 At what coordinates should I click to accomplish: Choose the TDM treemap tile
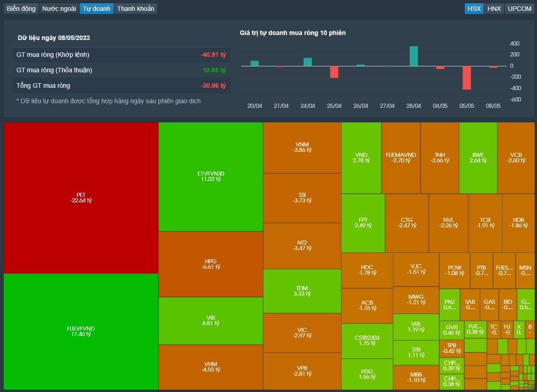(302, 291)
